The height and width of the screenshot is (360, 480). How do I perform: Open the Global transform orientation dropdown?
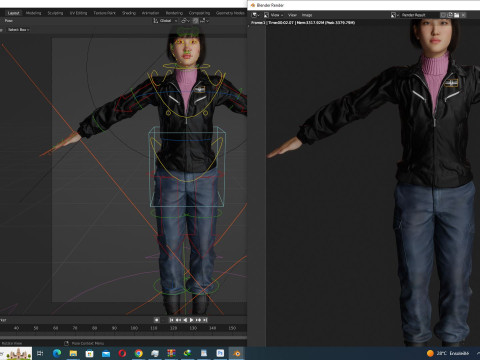pyautogui.click(x=165, y=21)
